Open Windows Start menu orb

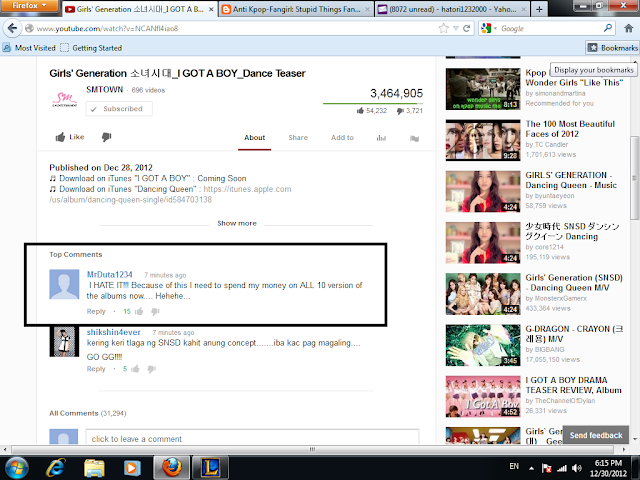click(17, 468)
